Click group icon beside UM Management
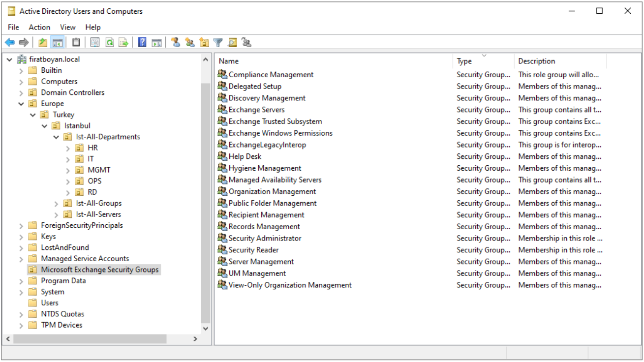The image size is (644, 362). coord(222,273)
